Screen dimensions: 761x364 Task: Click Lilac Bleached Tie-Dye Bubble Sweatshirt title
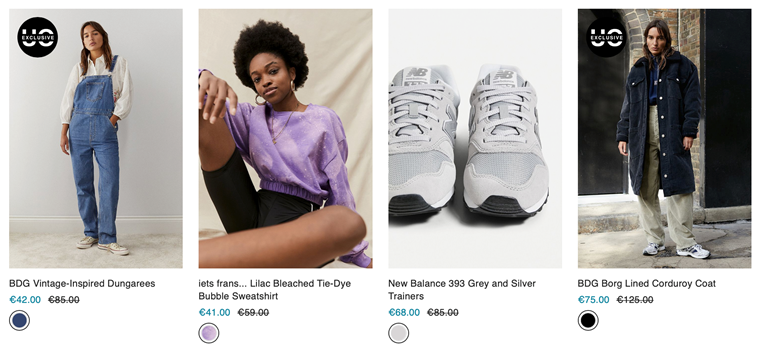click(275, 290)
